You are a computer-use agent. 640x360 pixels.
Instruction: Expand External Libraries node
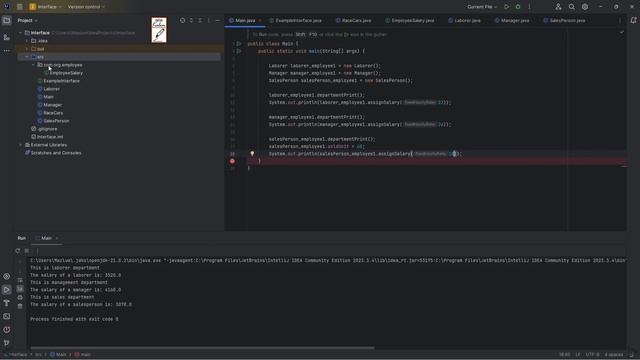[x=20, y=145]
